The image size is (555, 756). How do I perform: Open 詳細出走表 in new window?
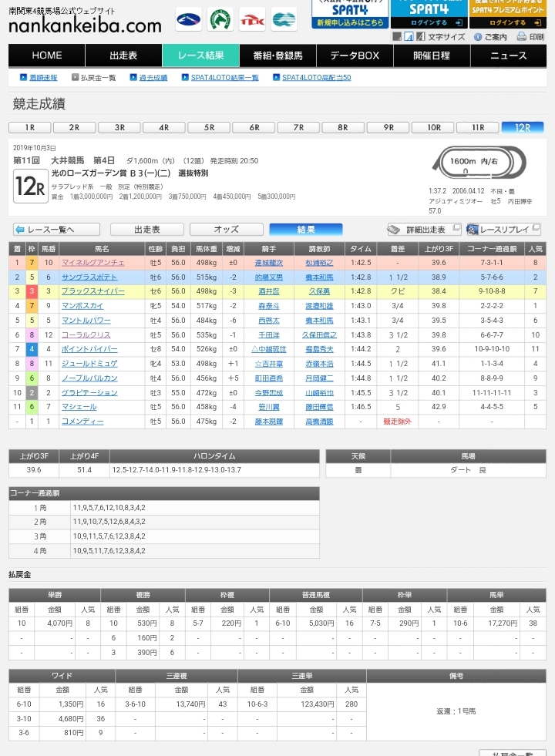[424, 230]
